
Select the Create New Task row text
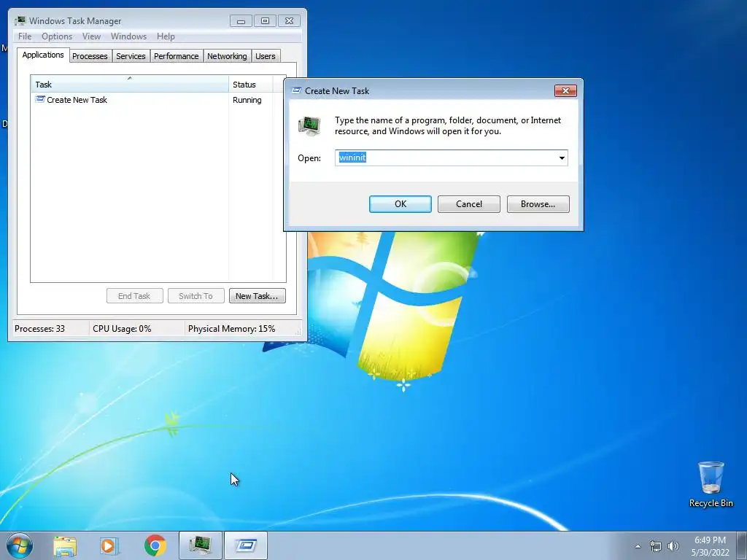click(x=77, y=100)
